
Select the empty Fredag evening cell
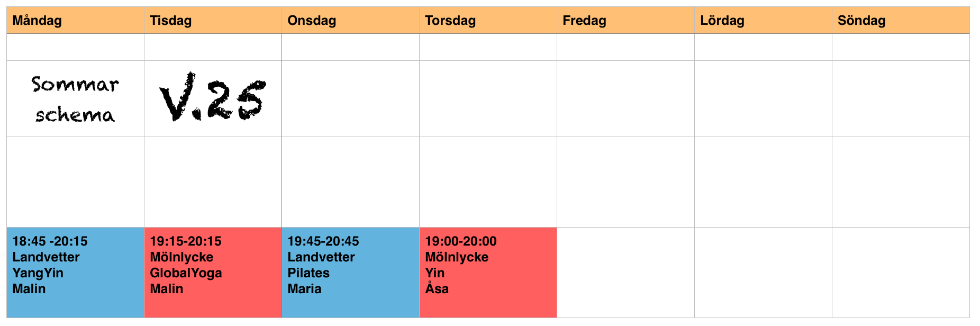pyautogui.click(x=625, y=273)
